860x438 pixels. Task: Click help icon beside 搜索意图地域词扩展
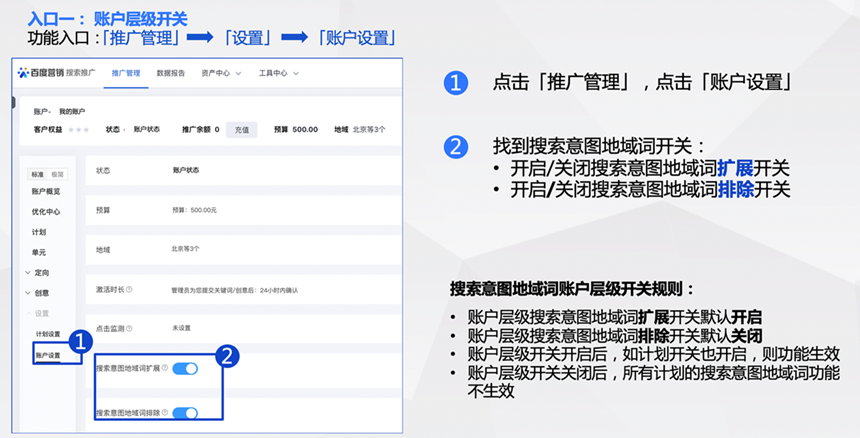pyautogui.click(x=164, y=369)
